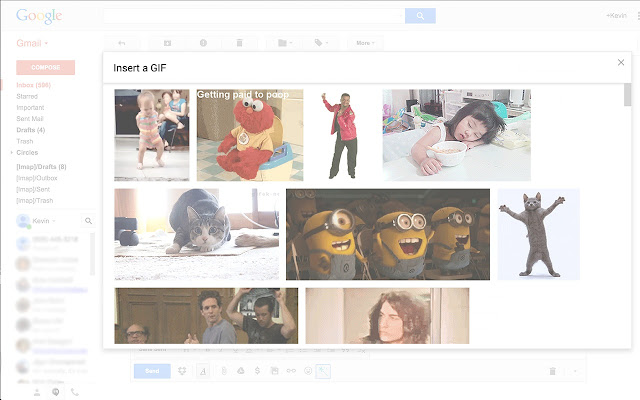Toggle the formatting options 'A' icon
Viewport: 640px width, 400px height.
[x=203, y=371]
